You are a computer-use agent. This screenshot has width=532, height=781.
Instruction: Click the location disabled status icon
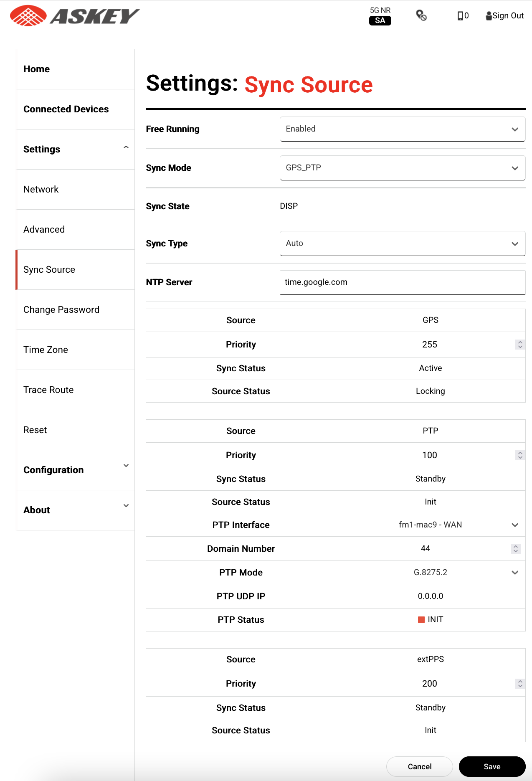[421, 16]
